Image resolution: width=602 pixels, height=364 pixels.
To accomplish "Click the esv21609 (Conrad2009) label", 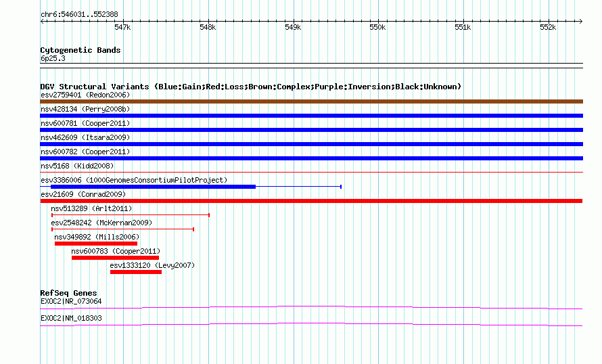I will coord(83,194).
